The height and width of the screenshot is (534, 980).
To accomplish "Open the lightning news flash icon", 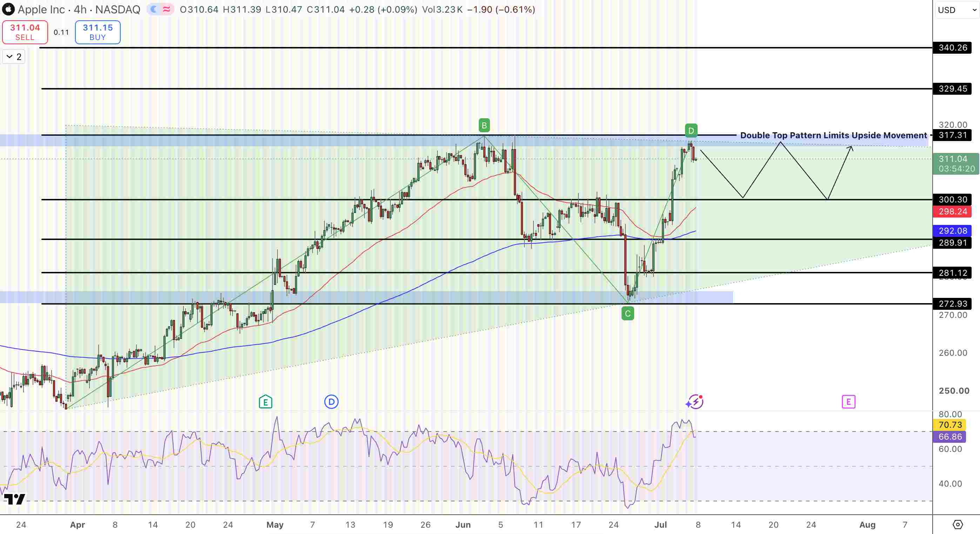I will (695, 401).
